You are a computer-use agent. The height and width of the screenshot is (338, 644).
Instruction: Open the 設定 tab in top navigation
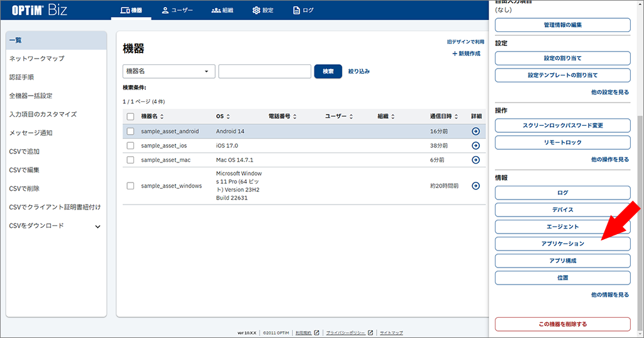pos(263,10)
